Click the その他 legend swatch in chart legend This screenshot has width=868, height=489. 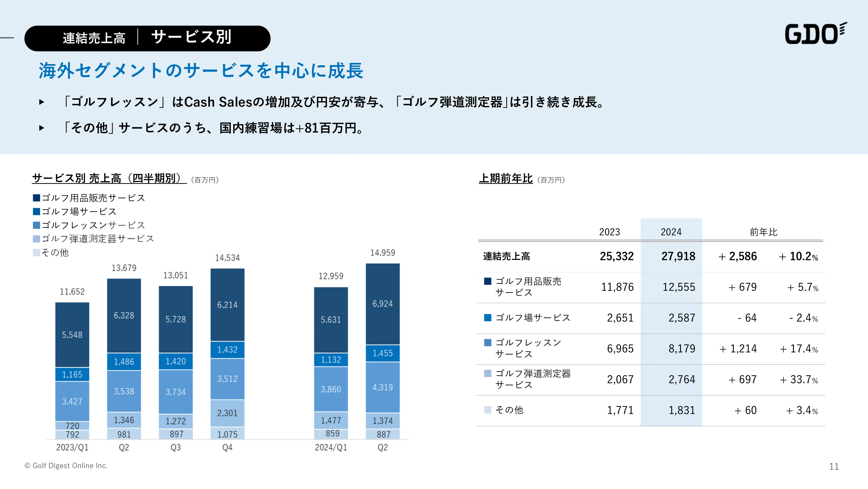pyautogui.click(x=36, y=252)
